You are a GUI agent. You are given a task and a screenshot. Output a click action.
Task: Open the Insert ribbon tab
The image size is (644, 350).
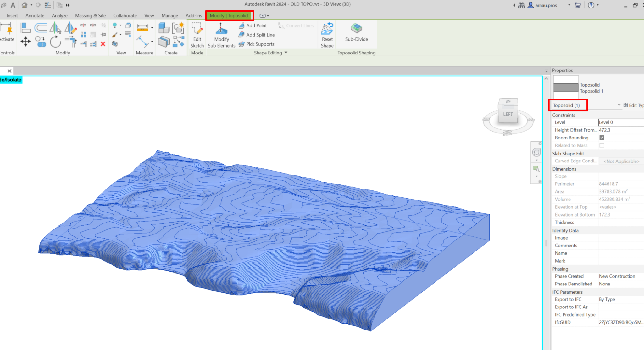(12, 15)
